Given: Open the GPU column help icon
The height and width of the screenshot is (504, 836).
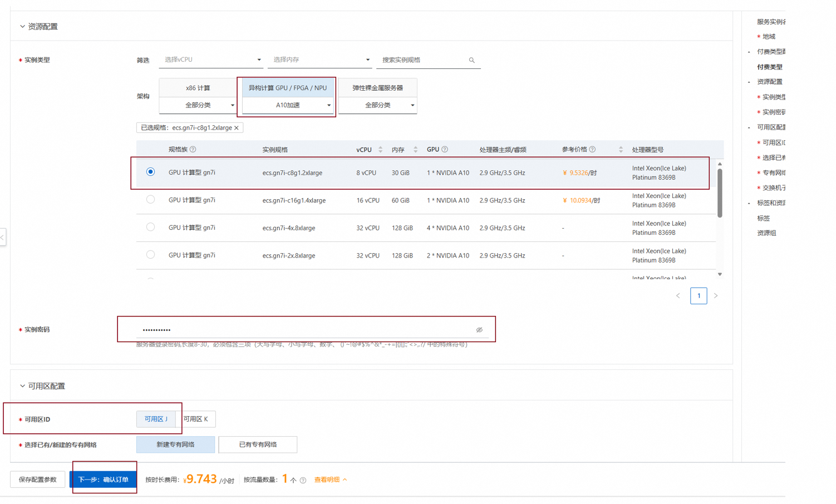Looking at the screenshot, I should [x=445, y=150].
